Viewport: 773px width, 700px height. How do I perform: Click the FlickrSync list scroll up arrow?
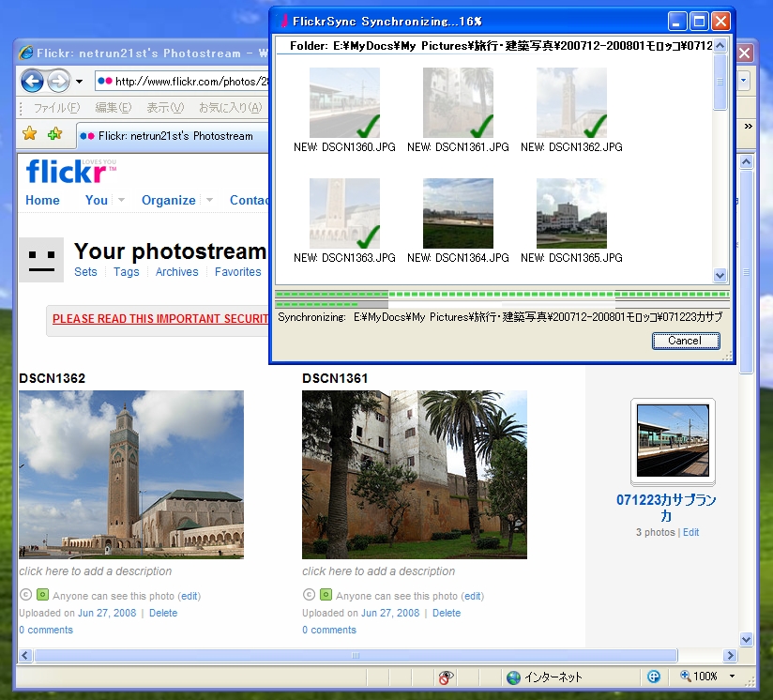tap(720, 45)
